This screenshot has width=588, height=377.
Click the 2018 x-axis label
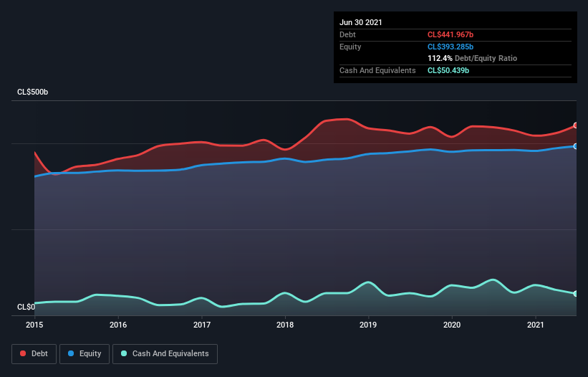285,325
